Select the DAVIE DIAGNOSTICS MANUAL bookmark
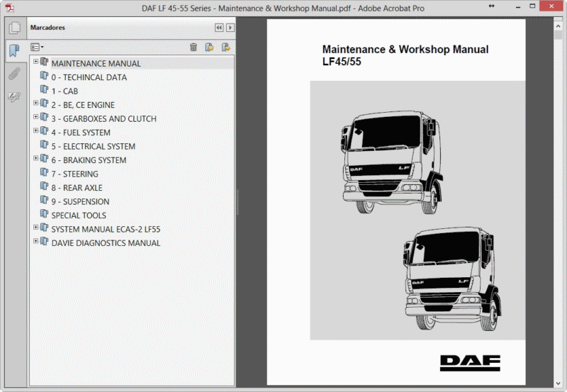567x392 pixels. pos(106,243)
